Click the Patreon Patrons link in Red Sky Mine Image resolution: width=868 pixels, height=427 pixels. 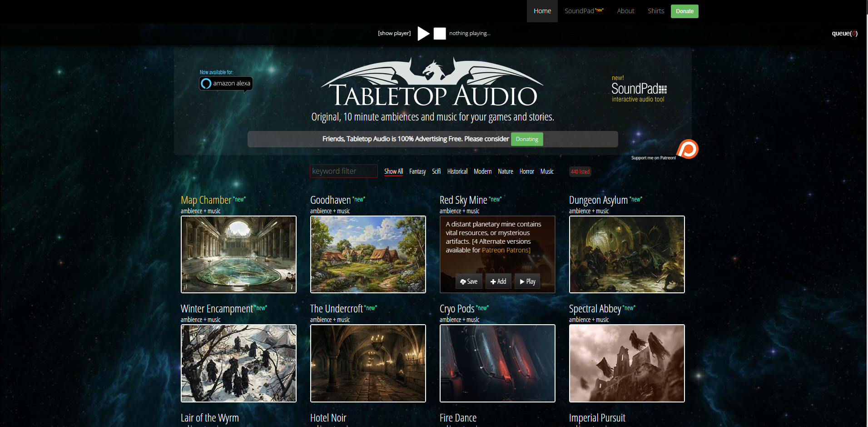[x=506, y=250]
